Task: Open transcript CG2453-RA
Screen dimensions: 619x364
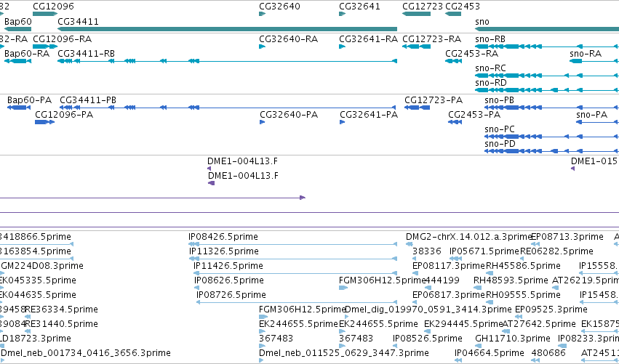Action: [x=472, y=53]
